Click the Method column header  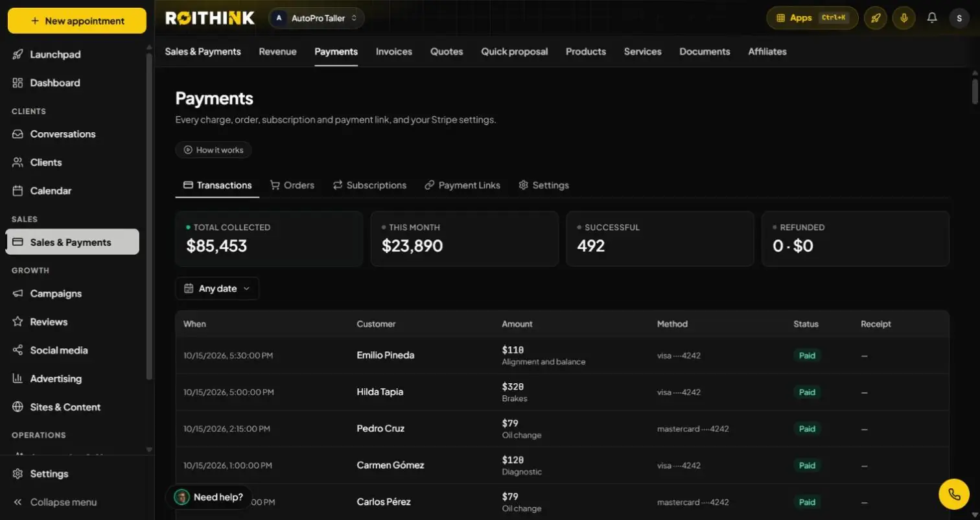(x=672, y=324)
